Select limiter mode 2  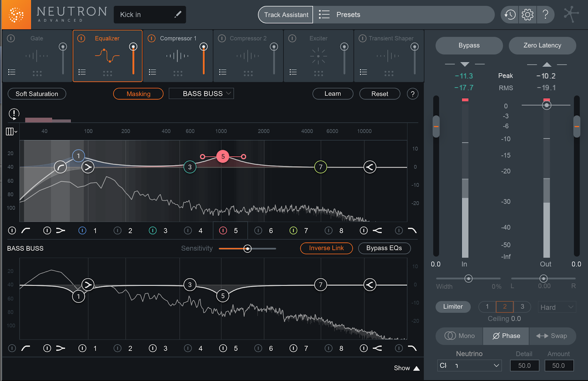(505, 306)
